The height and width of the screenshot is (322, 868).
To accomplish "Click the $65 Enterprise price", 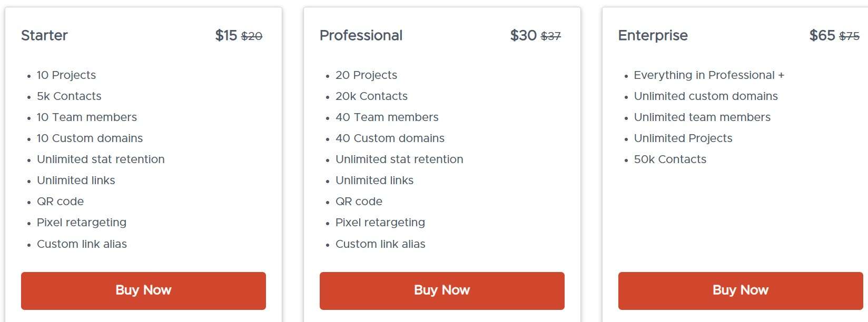I will 822,35.
